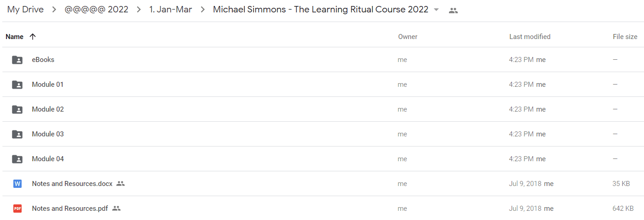Go to My Drive breadcrumb
Screen dimensions: 644x220
click(x=25, y=10)
